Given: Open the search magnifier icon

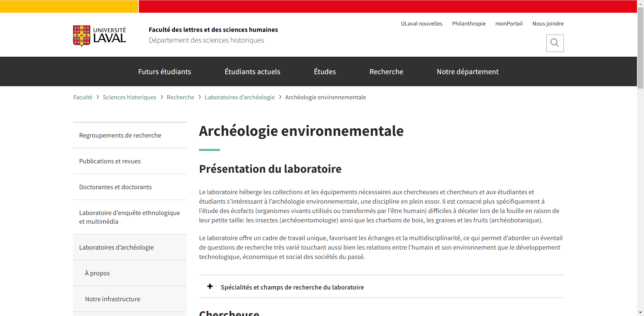Looking at the screenshot, I should [555, 43].
